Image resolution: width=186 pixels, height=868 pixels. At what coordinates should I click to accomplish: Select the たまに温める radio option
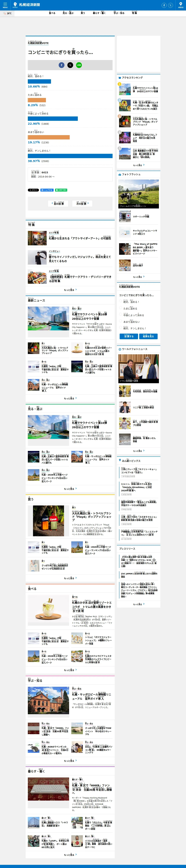[121, 308]
